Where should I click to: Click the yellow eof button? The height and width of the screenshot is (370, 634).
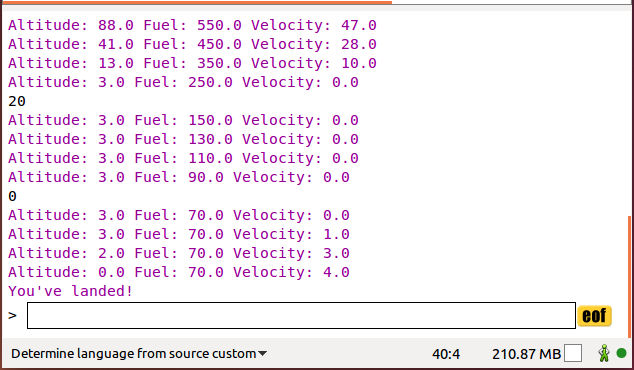(x=594, y=316)
